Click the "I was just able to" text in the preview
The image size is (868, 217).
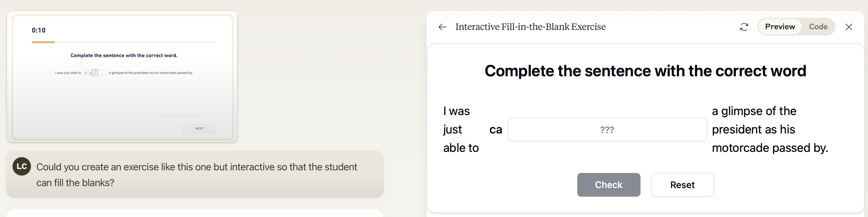(x=460, y=130)
